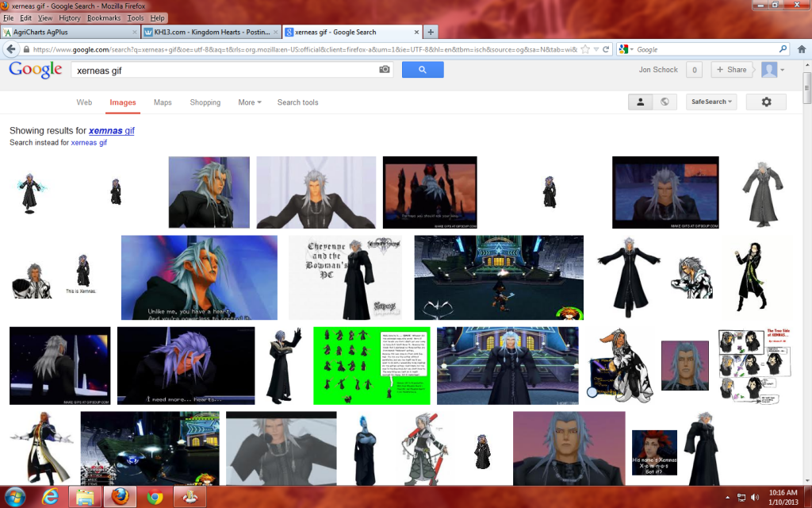
Task: Click the page vertical scrollbar thumb
Action: (806, 87)
